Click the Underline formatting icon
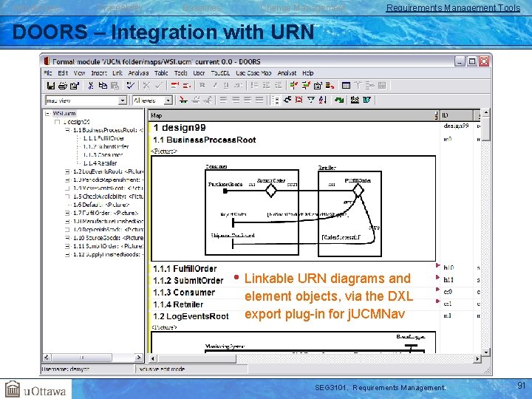Screen dimensions: 532x399 tap(226, 86)
